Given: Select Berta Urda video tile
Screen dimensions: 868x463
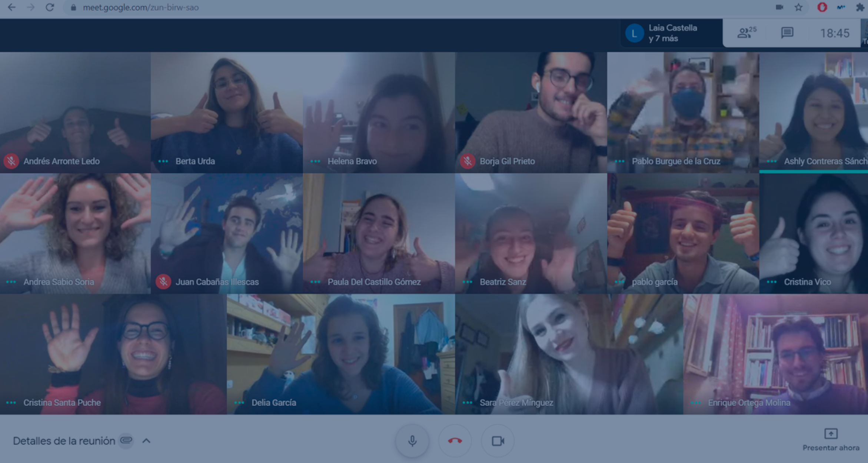Looking at the screenshot, I should click(227, 112).
